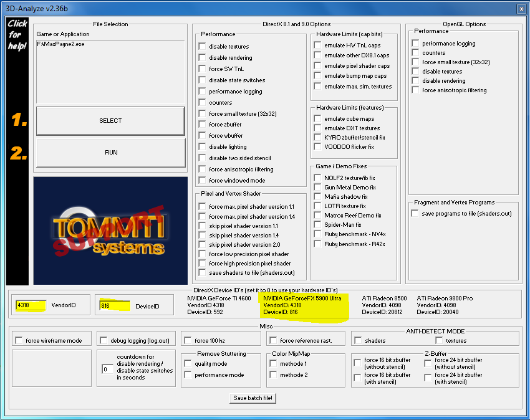Enable force 100 hz
The width and height of the screenshot is (530, 420).
coord(188,340)
